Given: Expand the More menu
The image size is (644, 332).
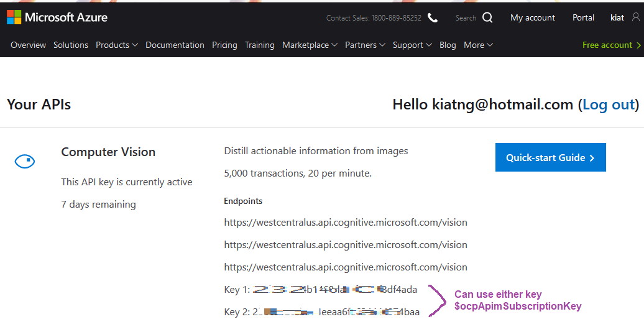Looking at the screenshot, I should 478,45.
